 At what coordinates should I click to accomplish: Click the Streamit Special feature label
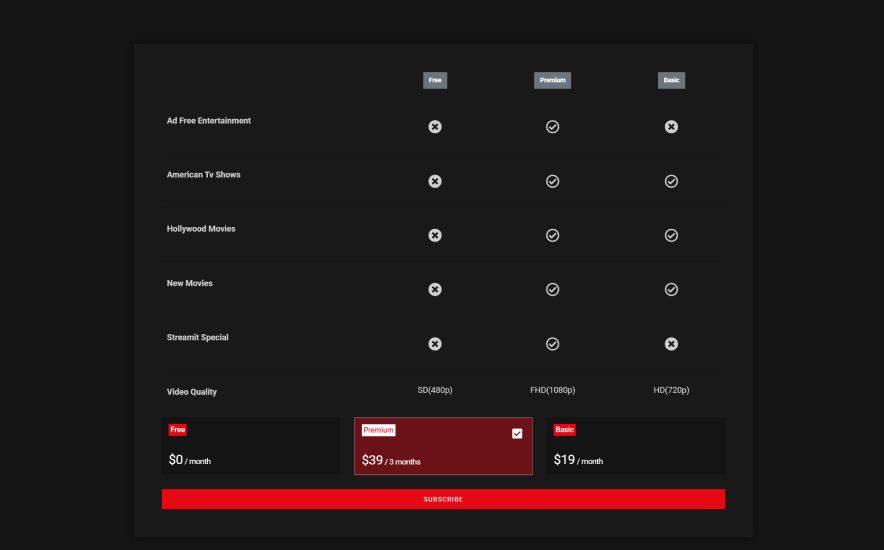[197, 338]
